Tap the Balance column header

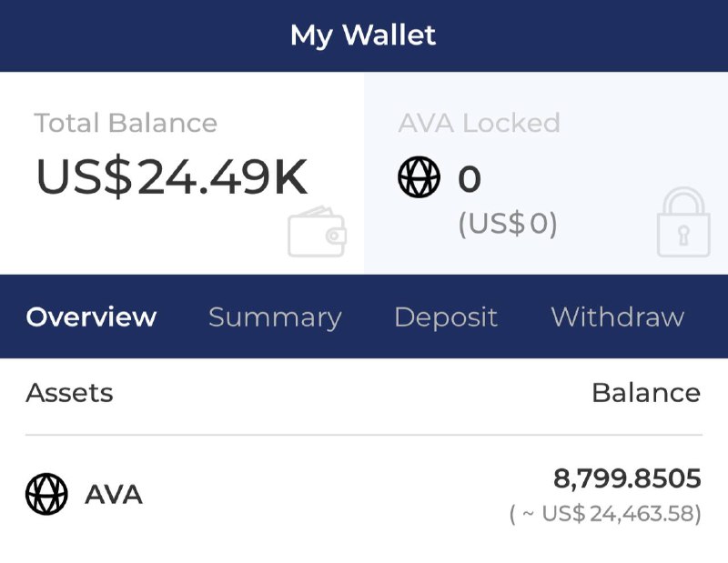[x=646, y=393]
